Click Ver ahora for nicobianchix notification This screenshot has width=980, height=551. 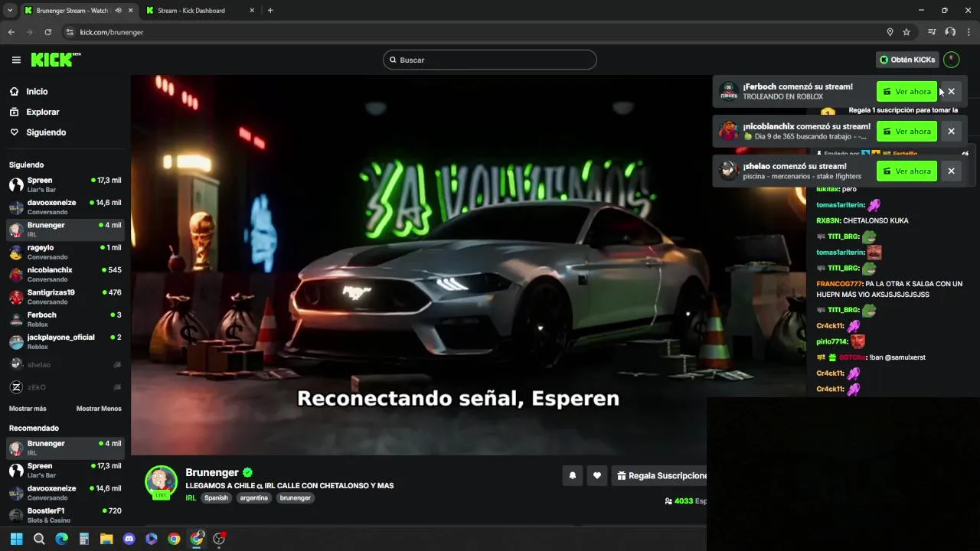[x=906, y=132]
